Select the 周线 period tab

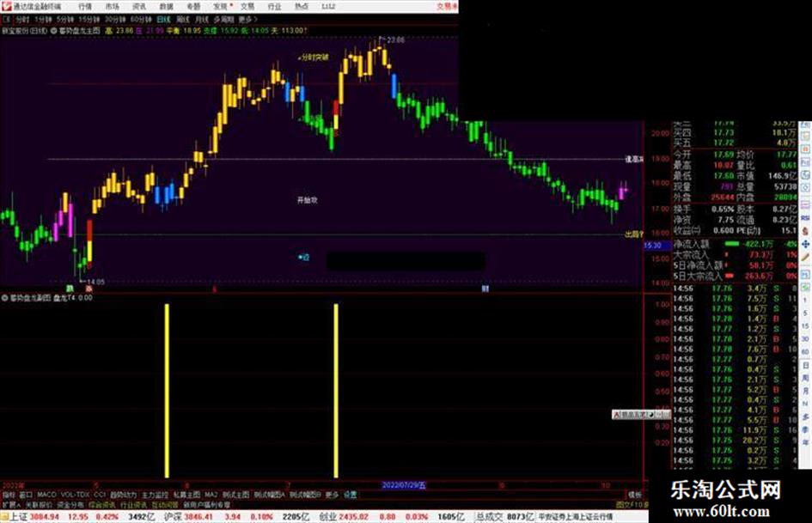pos(183,20)
